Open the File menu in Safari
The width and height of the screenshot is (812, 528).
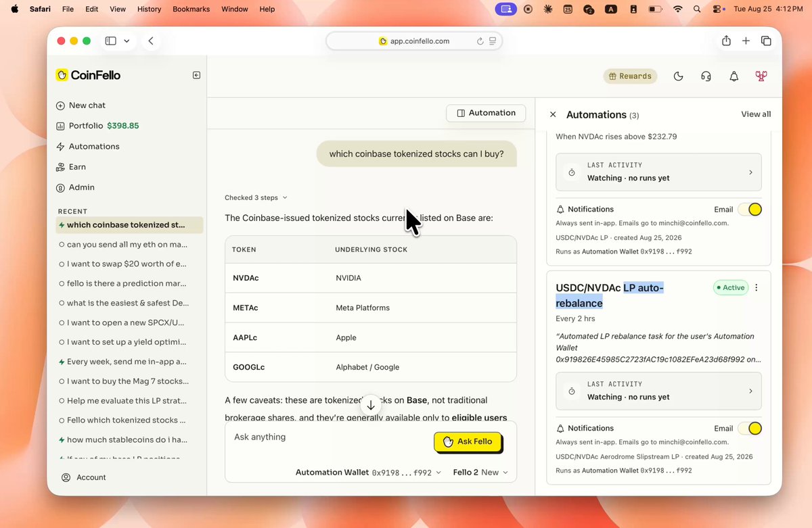click(x=68, y=9)
